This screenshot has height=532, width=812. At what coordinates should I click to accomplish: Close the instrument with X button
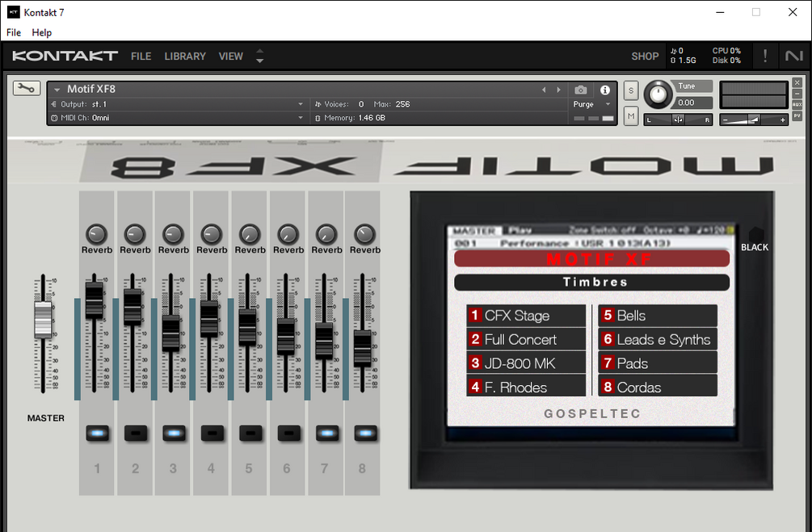[x=797, y=83]
